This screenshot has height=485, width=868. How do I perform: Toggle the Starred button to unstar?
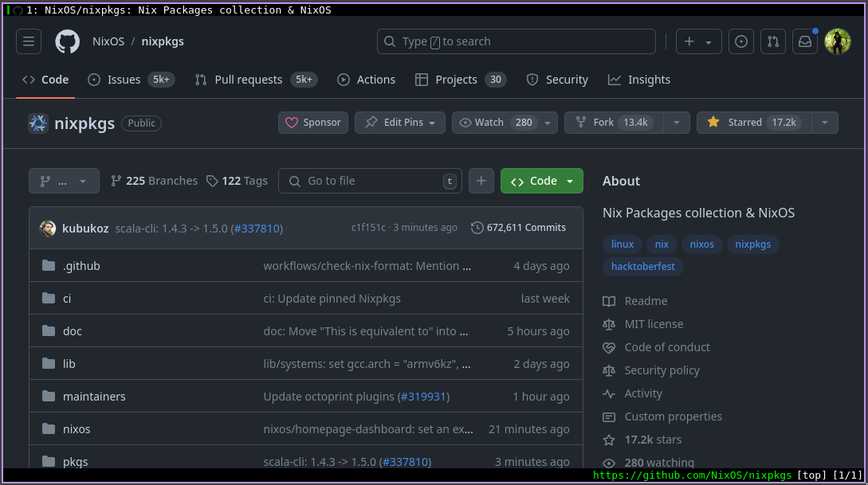pos(753,123)
